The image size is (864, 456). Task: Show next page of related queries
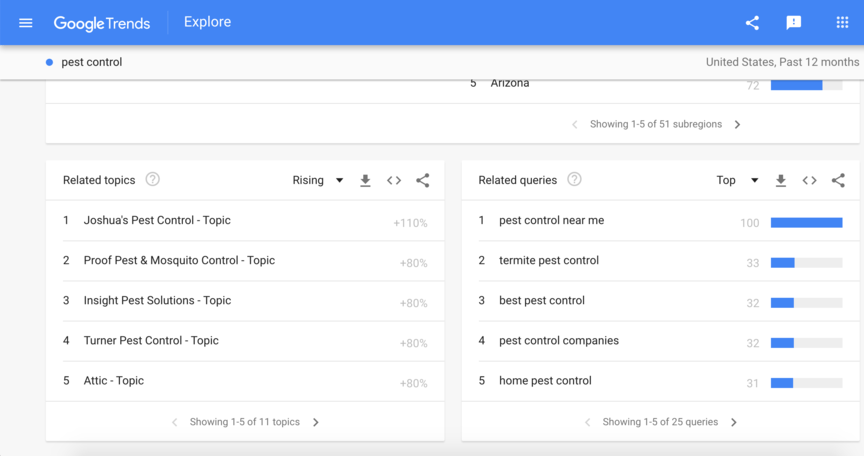[x=733, y=422]
